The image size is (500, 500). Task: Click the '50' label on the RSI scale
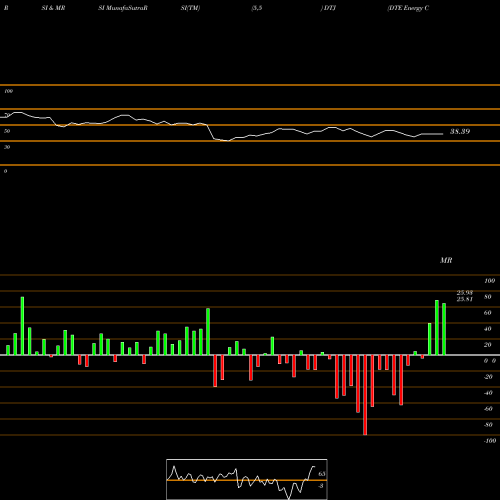[7, 131]
